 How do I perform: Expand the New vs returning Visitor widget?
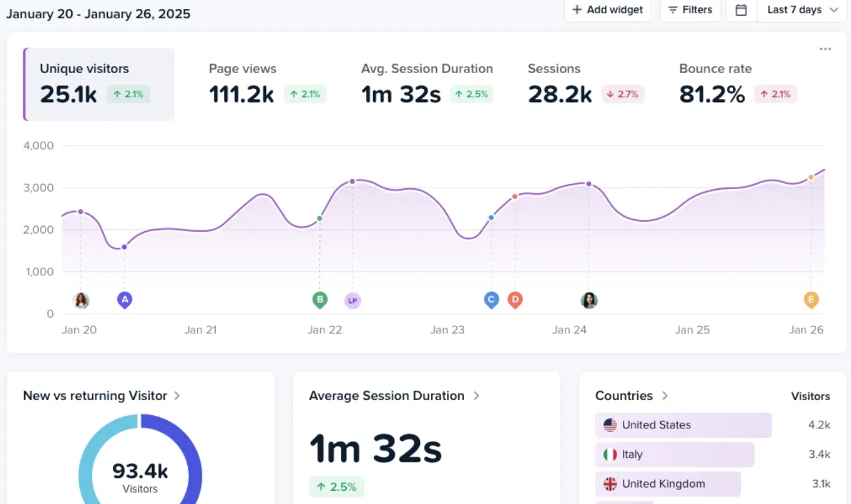177,396
